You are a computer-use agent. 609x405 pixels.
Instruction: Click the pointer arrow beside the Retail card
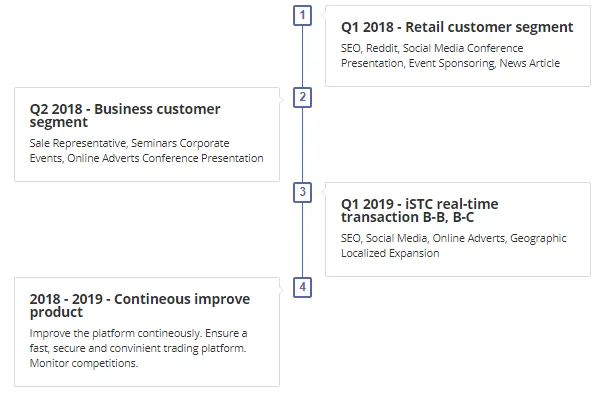coord(323,16)
